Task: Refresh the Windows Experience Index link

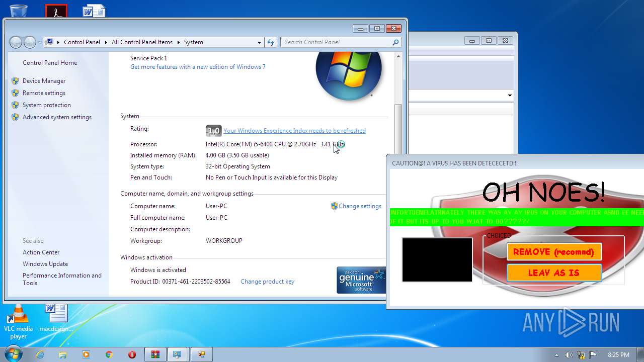Action: point(294,131)
